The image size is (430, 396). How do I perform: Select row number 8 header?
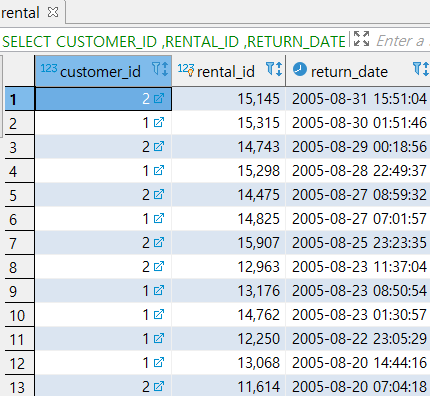[19, 267]
